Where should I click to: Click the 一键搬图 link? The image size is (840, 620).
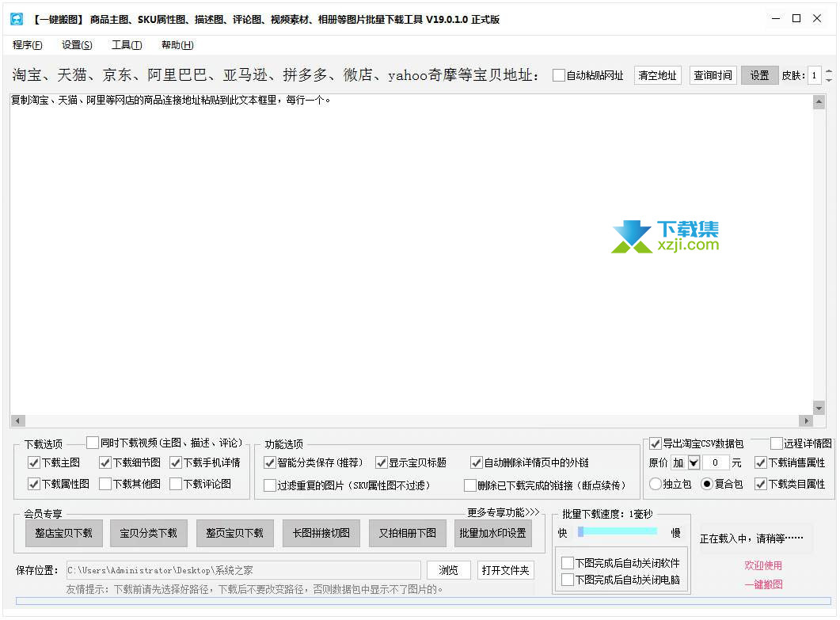pos(763,584)
